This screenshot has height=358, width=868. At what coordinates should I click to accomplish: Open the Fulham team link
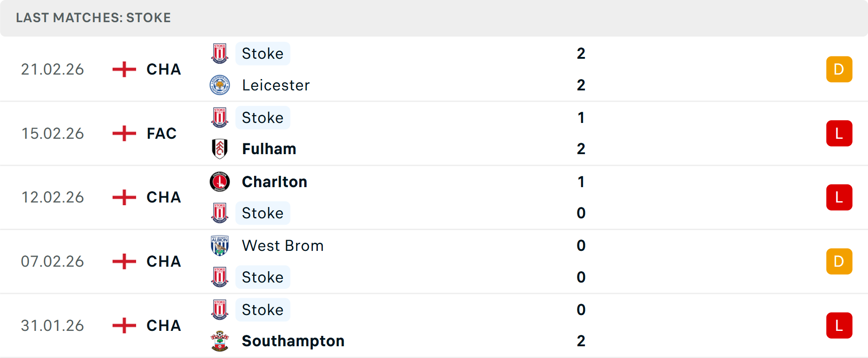point(269,149)
